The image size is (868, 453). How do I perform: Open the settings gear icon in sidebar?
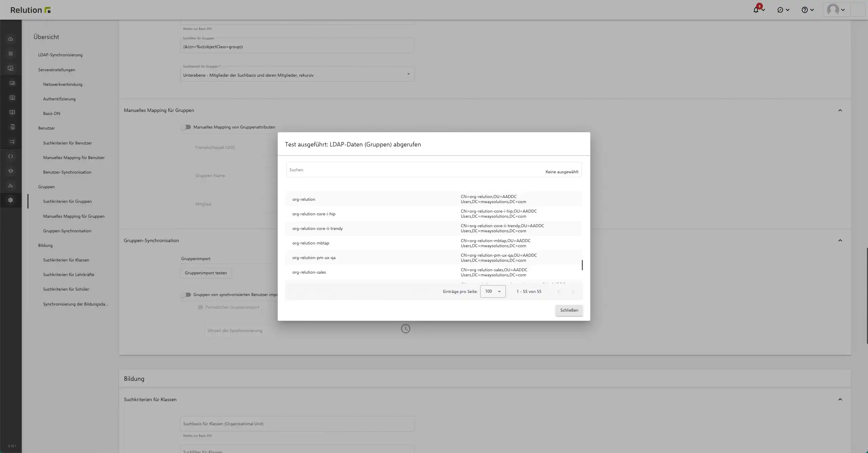pos(11,200)
